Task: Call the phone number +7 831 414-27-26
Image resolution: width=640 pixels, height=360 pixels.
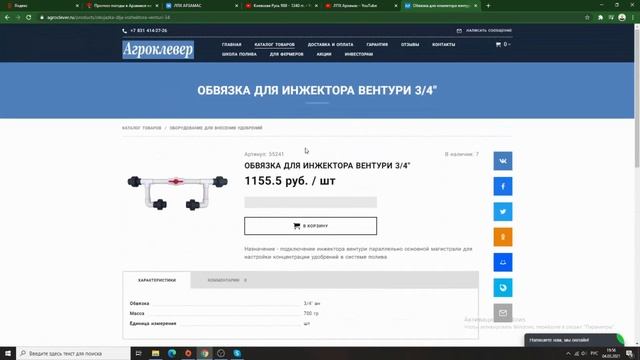Action: pos(149,31)
